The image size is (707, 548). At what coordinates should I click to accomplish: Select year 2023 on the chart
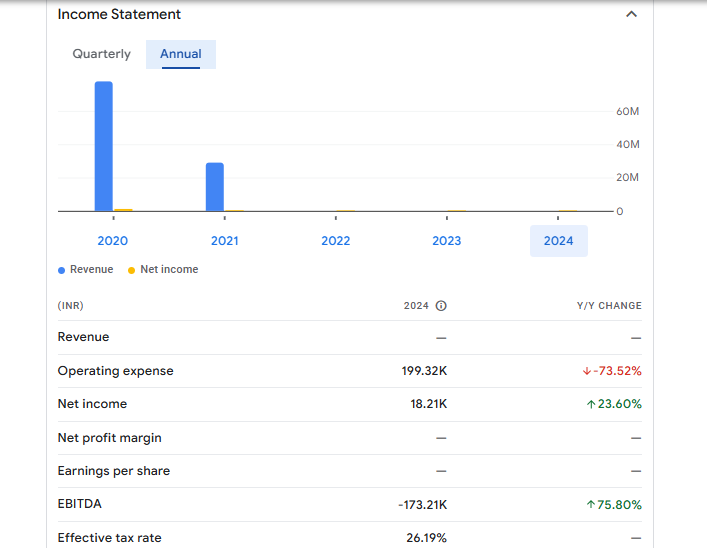point(447,241)
